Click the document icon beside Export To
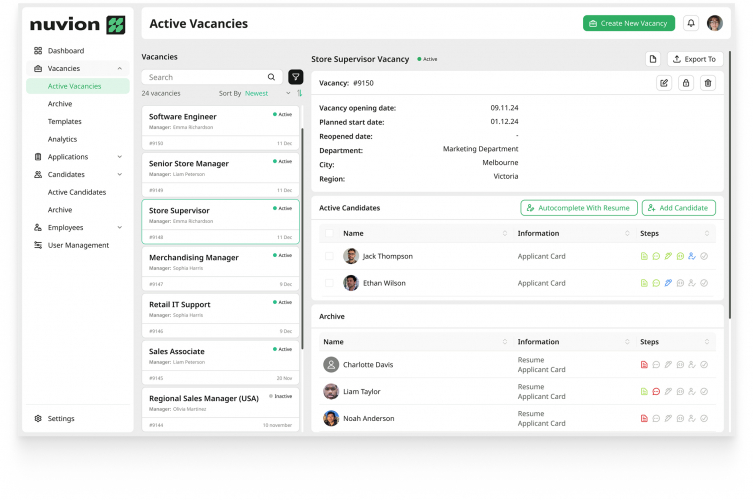The width and height of the screenshot is (753, 500). click(x=653, y=59)
